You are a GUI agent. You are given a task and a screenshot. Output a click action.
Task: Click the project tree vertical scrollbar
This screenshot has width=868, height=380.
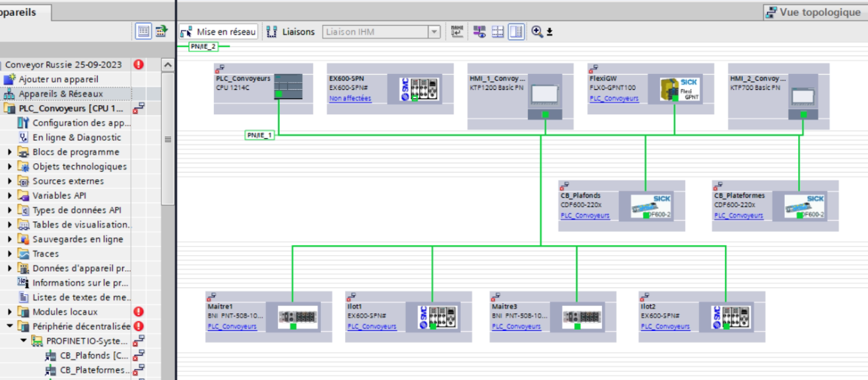[168, 139]
